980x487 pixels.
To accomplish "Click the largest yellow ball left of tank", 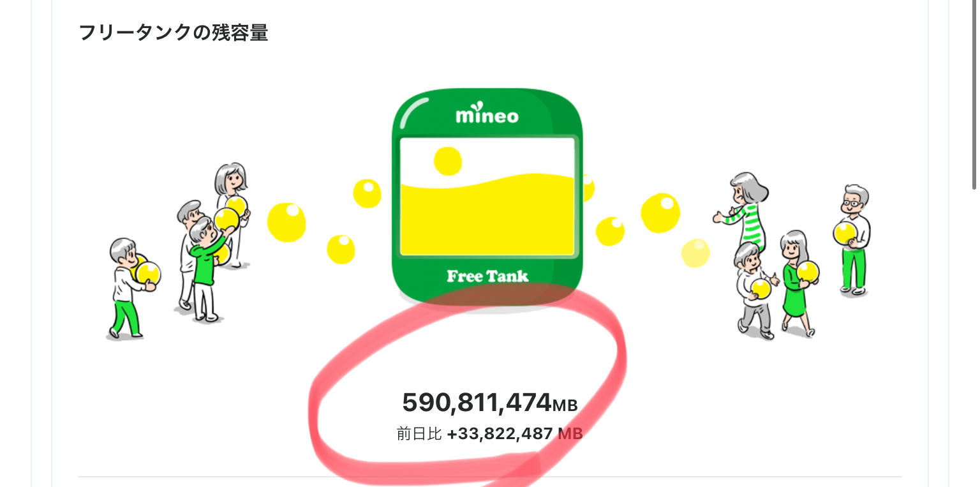I will (286, 222).
